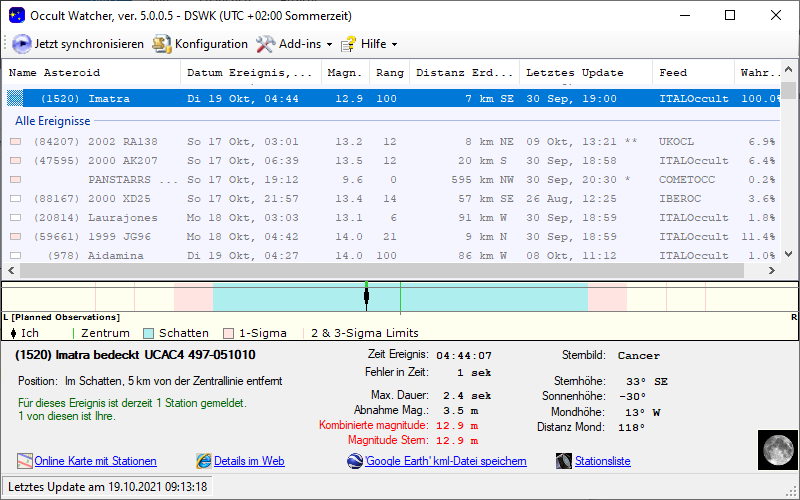Click the Online Karte map icon

[25, 461]
